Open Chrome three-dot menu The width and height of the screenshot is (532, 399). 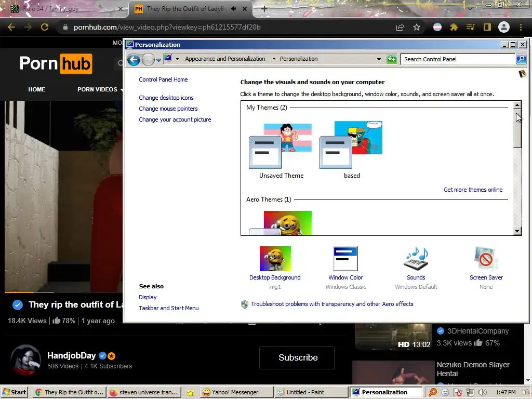coord(521,27)
